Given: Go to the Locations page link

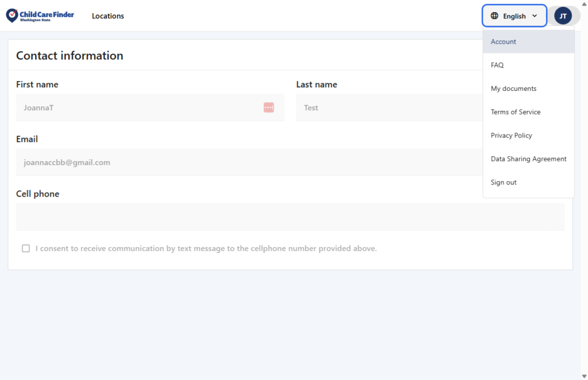Looking at the screenshot, I should (108, 16).
